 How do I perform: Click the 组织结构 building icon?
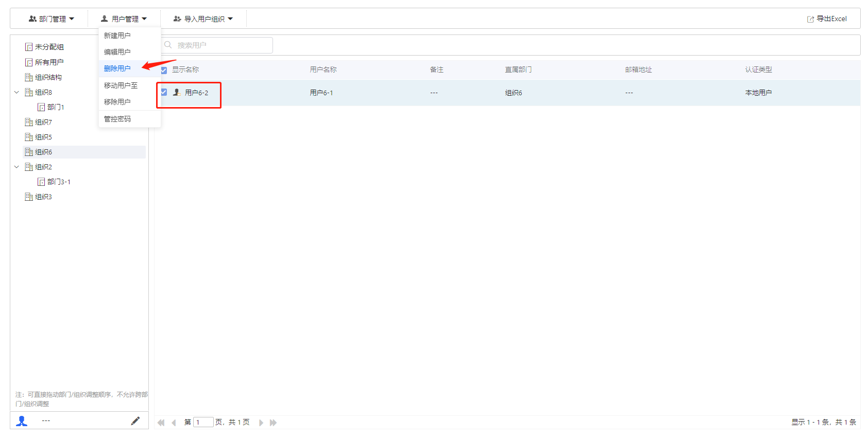[x=29, y=77]
